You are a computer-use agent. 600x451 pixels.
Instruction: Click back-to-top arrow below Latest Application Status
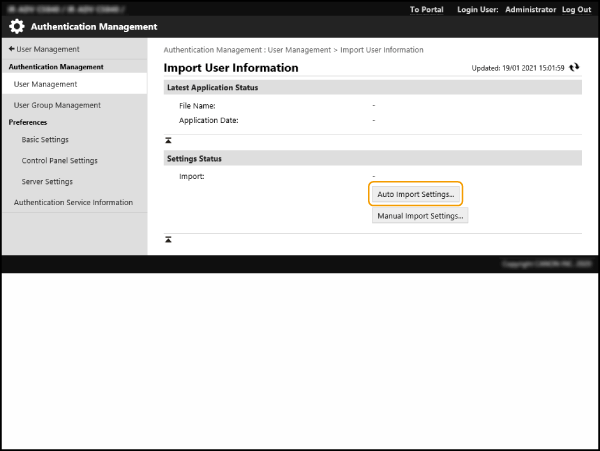pos(168,140)
